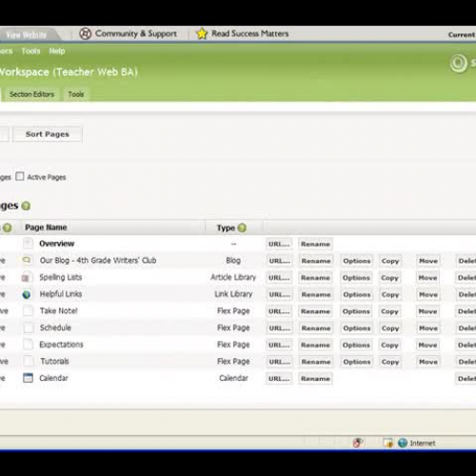Click the Schedule page icon
This screenshot has height=476, width=476.
29,327
